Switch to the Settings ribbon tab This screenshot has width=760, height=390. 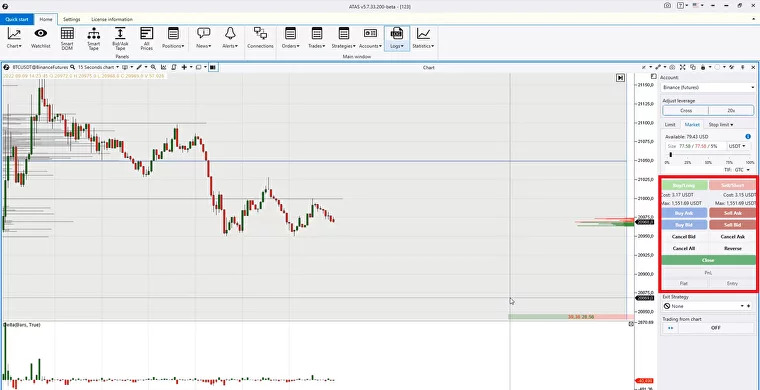coord(71,19)
